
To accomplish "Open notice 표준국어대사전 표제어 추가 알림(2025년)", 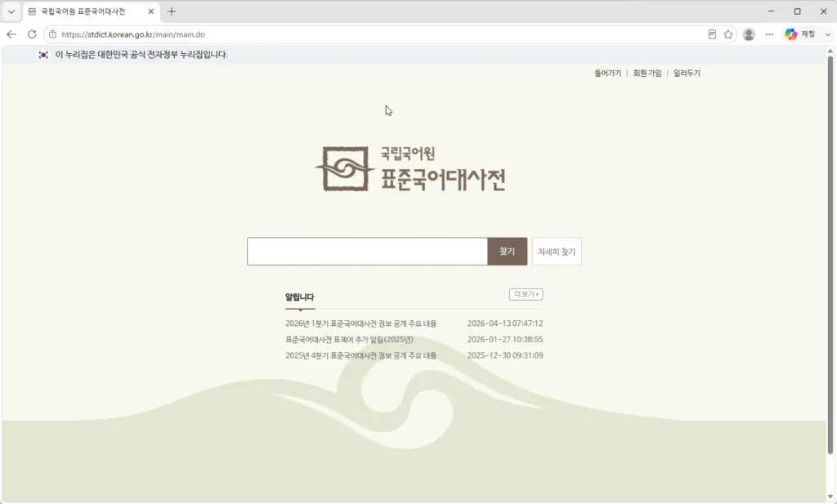I will (349, 339).
